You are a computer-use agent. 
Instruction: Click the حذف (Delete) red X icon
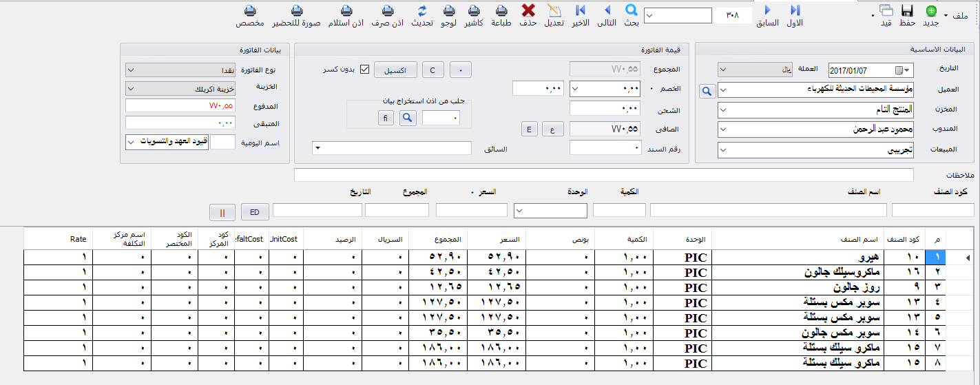point(529,10)
